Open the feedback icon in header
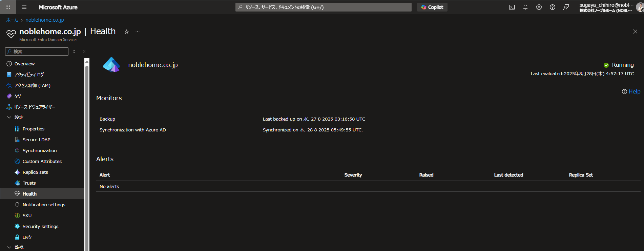Image resolution: width=644 pixels, height=251 pixels. click(566, 7)
